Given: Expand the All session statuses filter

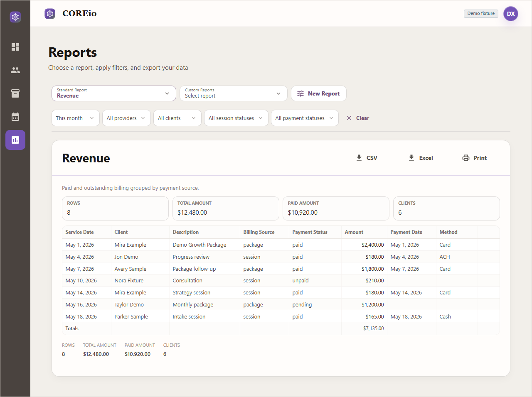Looking at the screenshot, I should [236, 118].
